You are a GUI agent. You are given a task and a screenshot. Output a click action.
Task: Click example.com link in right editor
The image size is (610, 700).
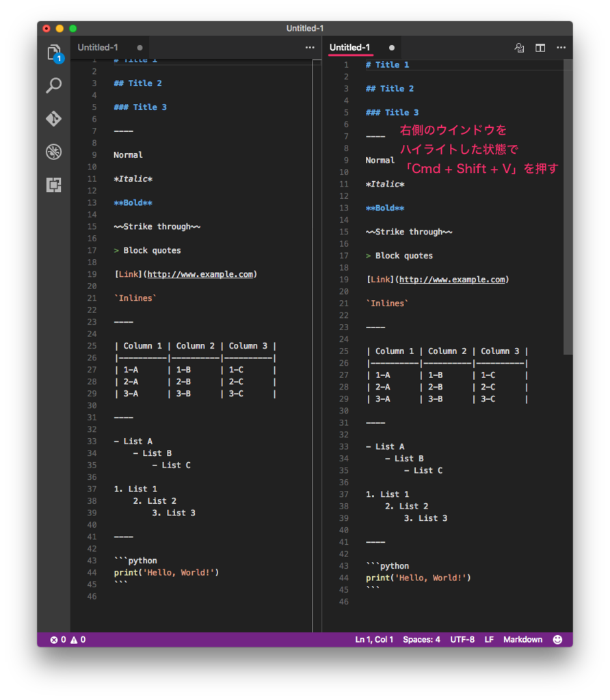click(x=452, y=280)
